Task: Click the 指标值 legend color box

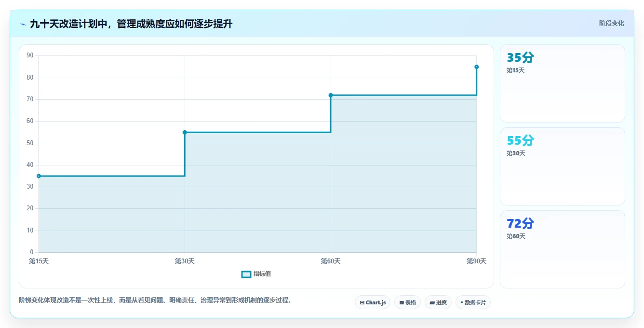Action: coord(246,274)
